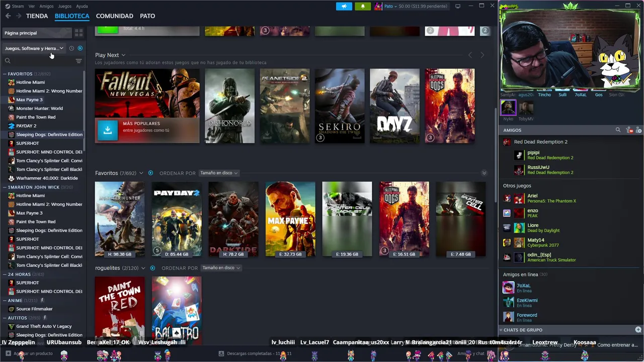Toggle ready-to-play filter on Favoritos shelf
This screenshot has height=362, width=644.
click(150, 173)
